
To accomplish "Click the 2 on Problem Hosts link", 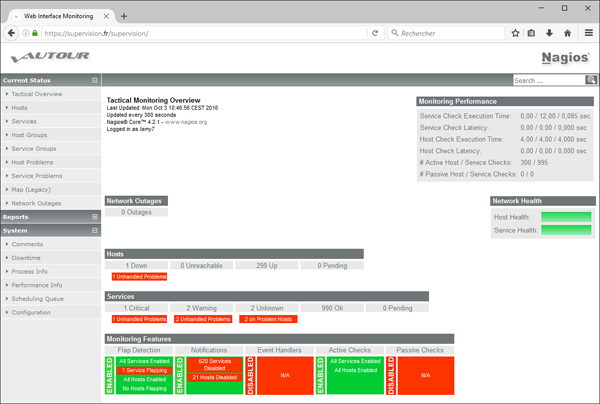I will pyautogui.click(x=266, y=319).
